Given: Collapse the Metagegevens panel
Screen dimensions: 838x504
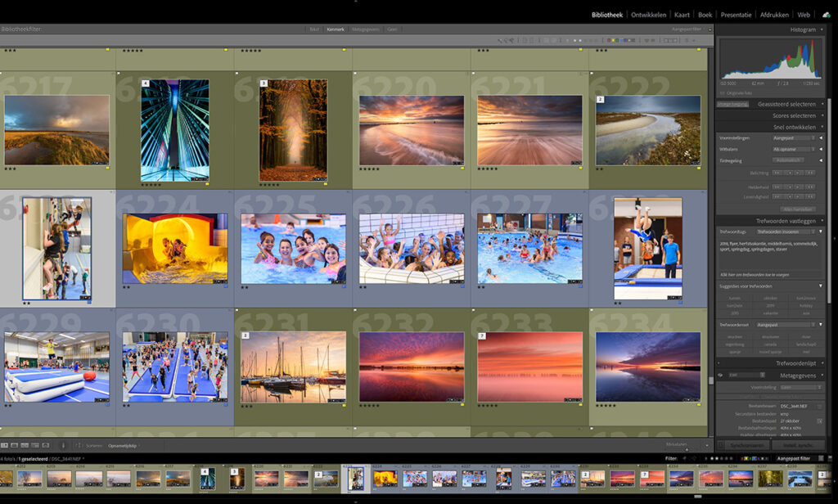Looking at the screenshot, I should 822,376.
